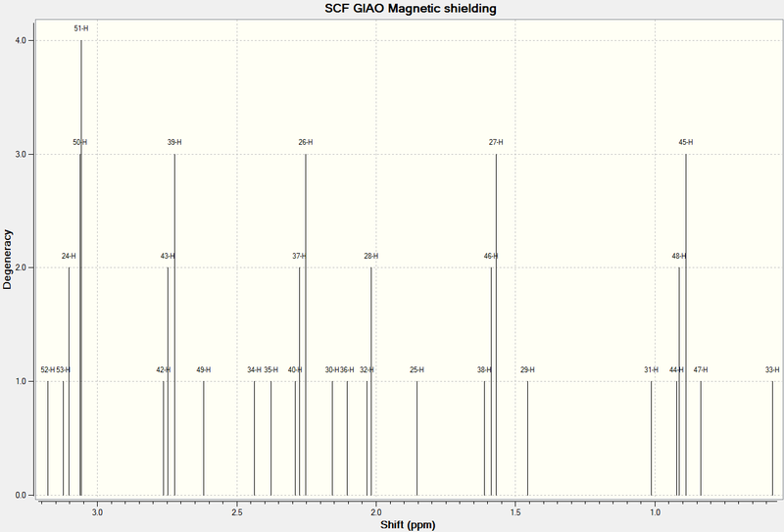784x532 pixels.
Task: Select the 51-H peak label
Action: click(81, 28)
